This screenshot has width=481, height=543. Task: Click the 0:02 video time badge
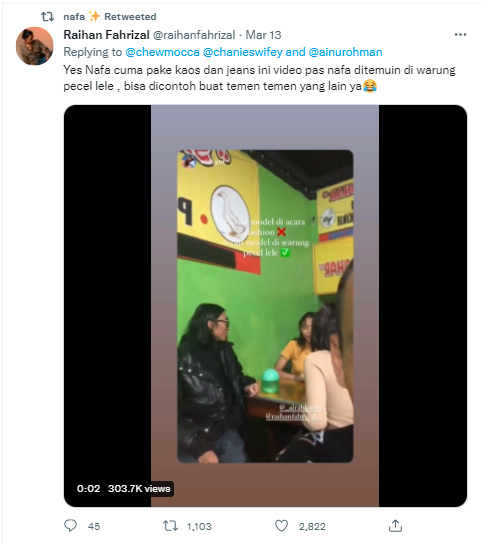(x=88, y=489)
